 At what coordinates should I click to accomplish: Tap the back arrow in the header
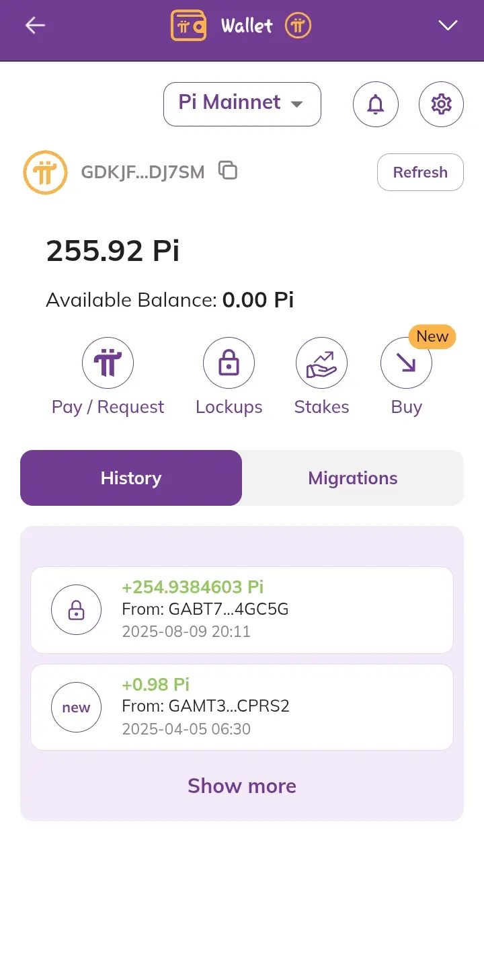[35, 26]
